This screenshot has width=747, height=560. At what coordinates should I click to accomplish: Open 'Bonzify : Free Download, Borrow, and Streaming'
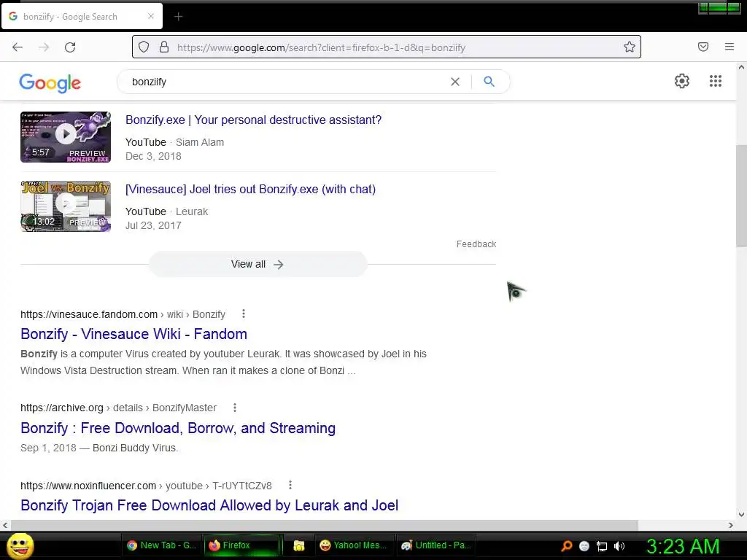click(x=178, y=428)
